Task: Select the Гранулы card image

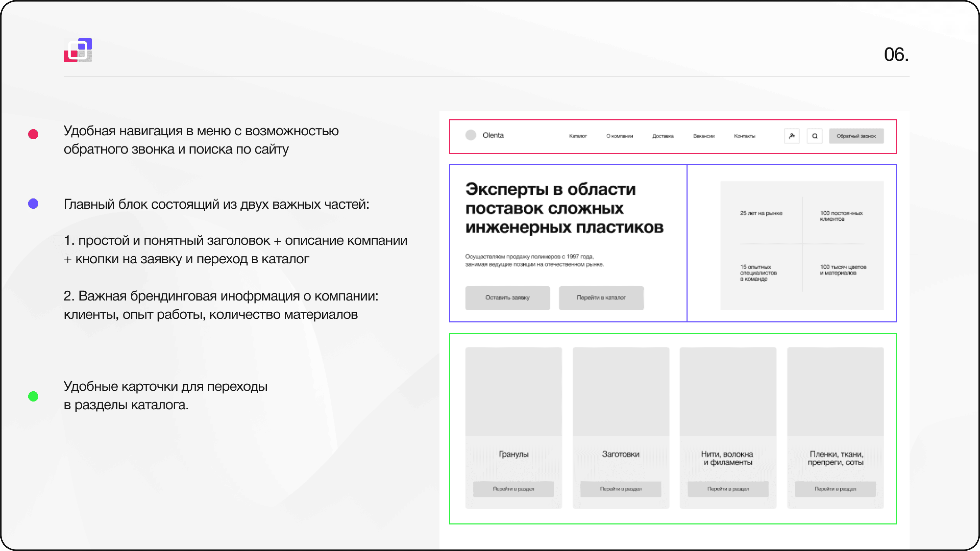Action: coord(513,391)
